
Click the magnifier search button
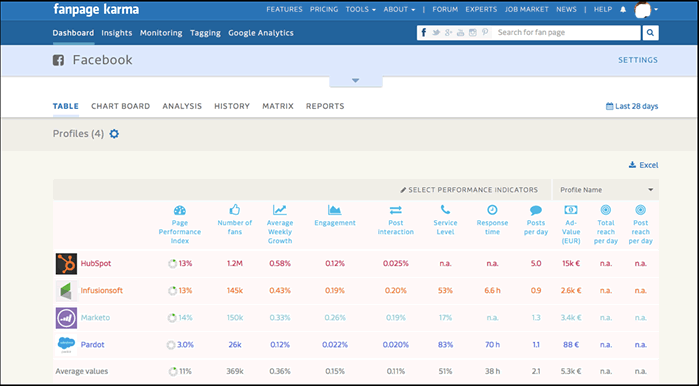pos(650,33)
